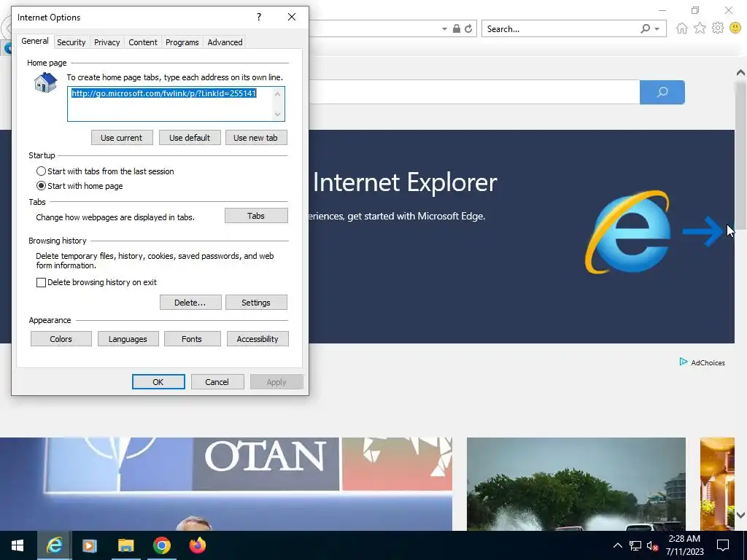Viewport: 747px width, 560px height.
Task: Click the AdChoices triangle icon
Action: [683, 362]
